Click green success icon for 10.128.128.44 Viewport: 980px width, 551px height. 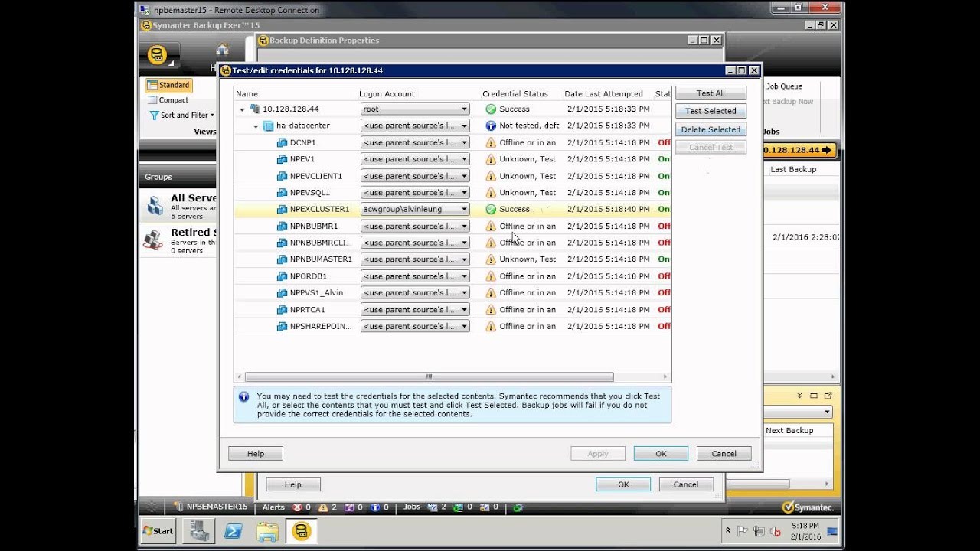click(491, 109)
